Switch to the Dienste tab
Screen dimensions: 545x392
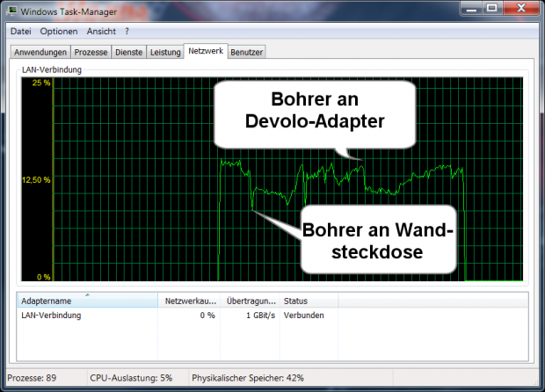pos(129,52)
